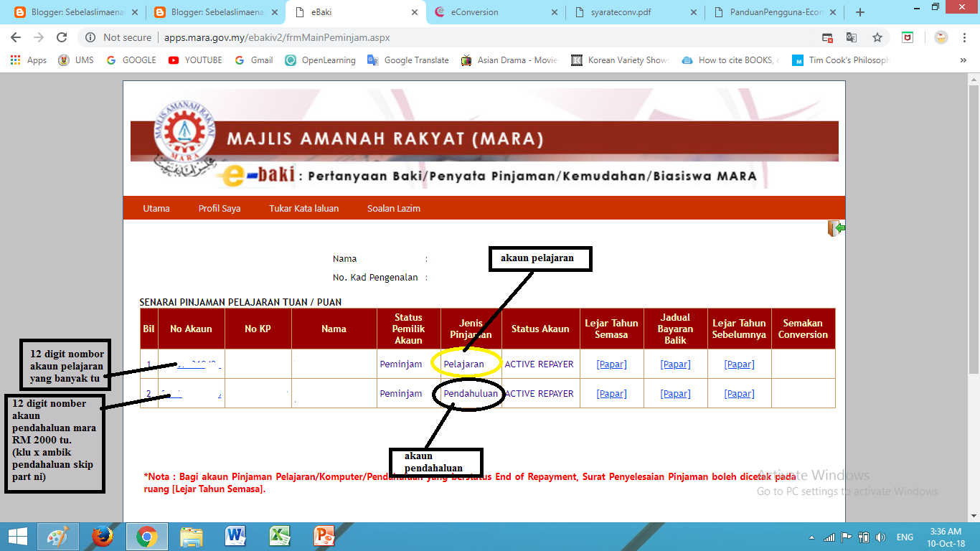Open the Profil Saya menu
Viewport: 980px width, 551px height.
220,209
